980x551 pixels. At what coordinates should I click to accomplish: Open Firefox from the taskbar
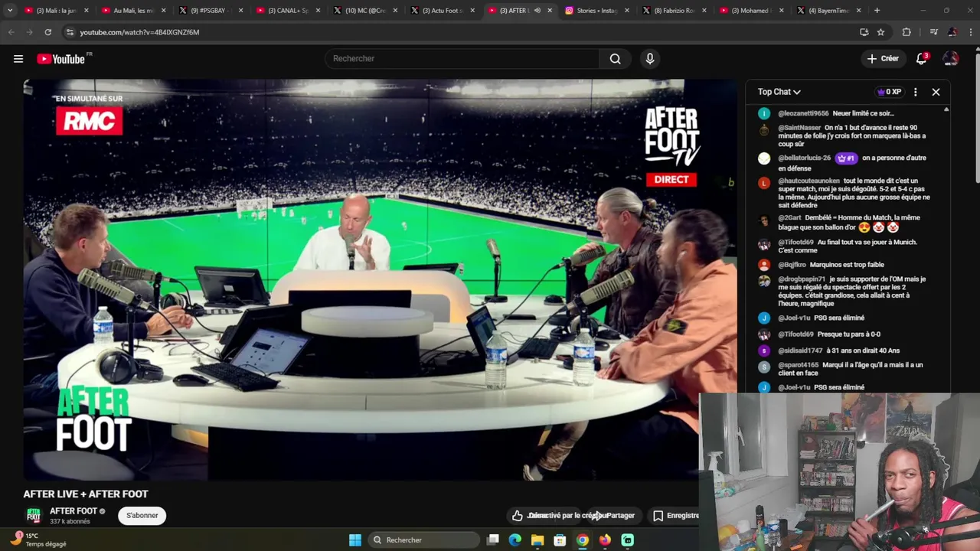tap(605, 540)
